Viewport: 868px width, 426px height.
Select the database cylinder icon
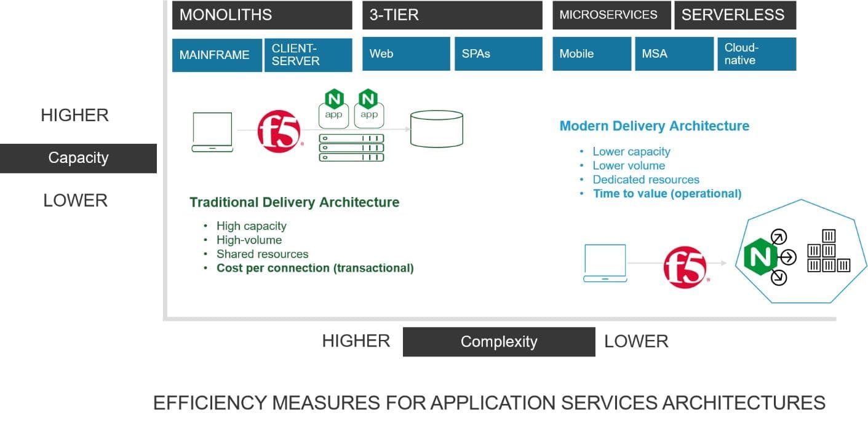[x=436, y=129]
